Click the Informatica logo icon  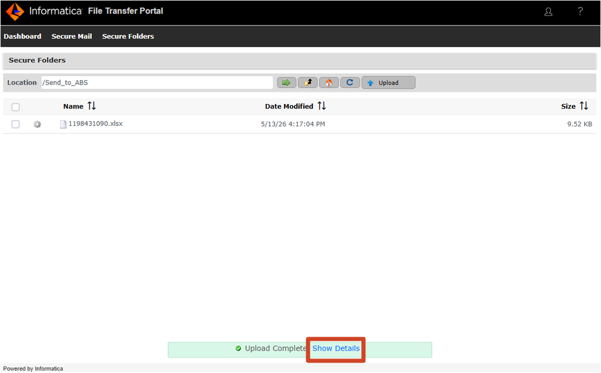pos(15,12)
